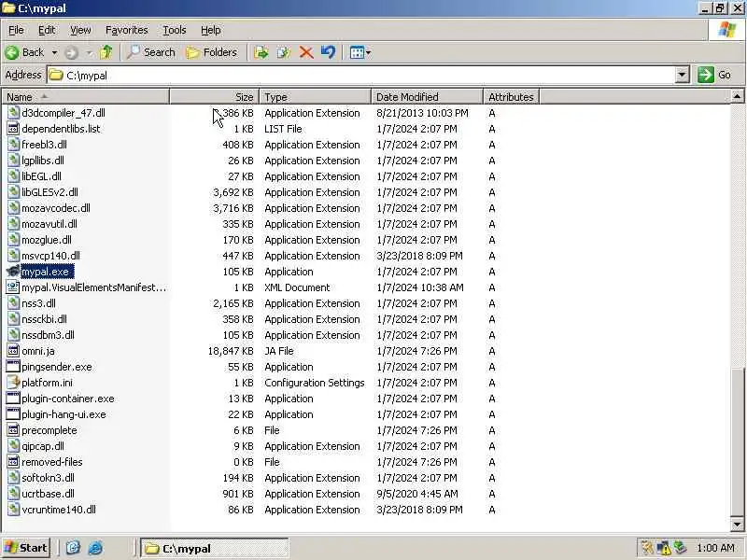The width and height of the screenshot is (747, 560).
Task: Expand the Address bar dropdown
Action: click(682, 75)
